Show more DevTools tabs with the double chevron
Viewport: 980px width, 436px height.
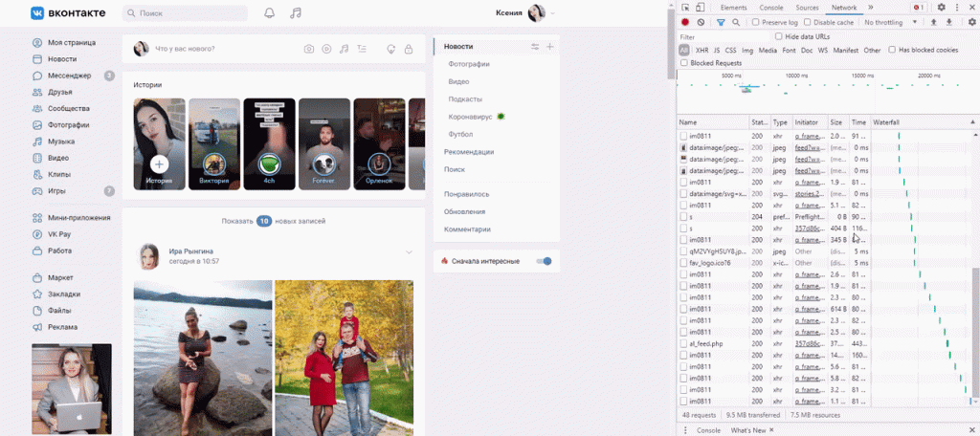coord(870,7)
